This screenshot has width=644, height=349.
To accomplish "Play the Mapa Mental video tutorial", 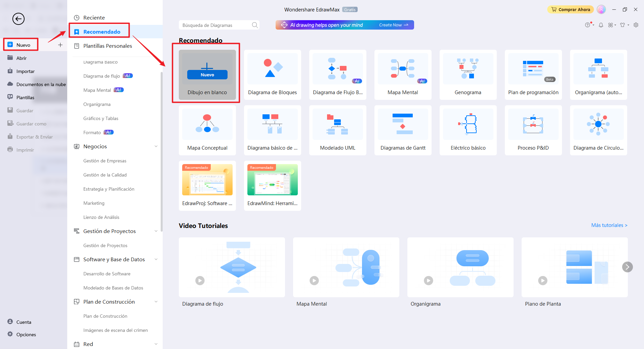I will (314, 280).
